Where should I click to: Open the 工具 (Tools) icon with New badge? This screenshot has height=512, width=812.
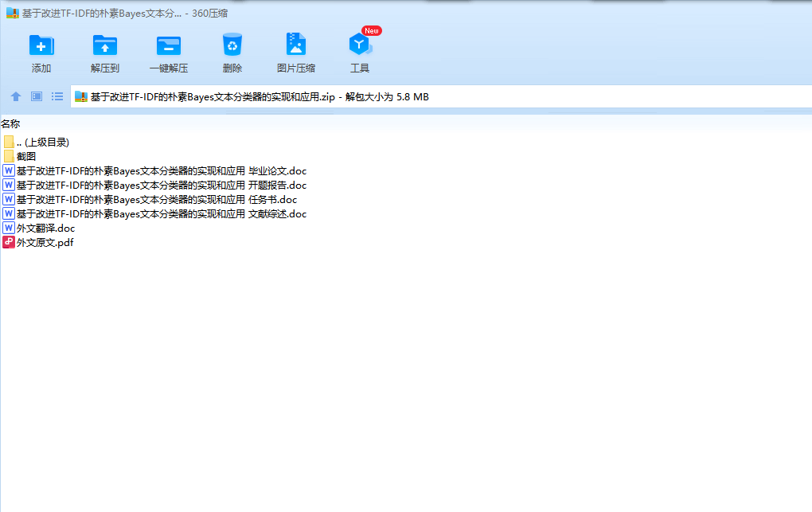click(x=360, y=44)
